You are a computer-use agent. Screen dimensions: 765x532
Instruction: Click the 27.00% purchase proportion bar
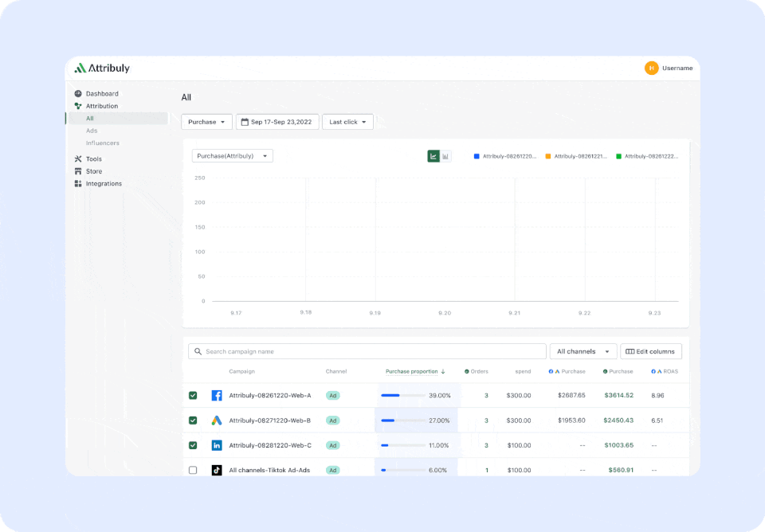[403, 421]
